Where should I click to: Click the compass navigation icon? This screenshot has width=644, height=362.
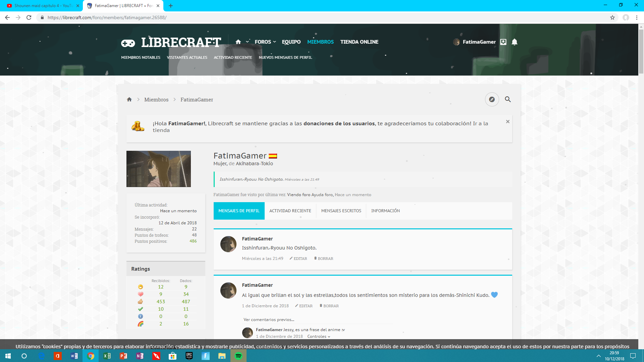[492, 99]
